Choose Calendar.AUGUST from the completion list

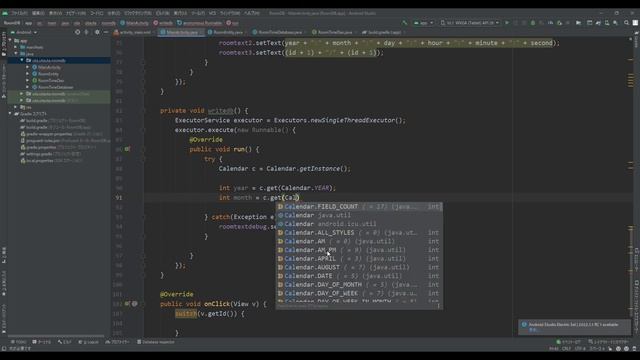(359, 267)
